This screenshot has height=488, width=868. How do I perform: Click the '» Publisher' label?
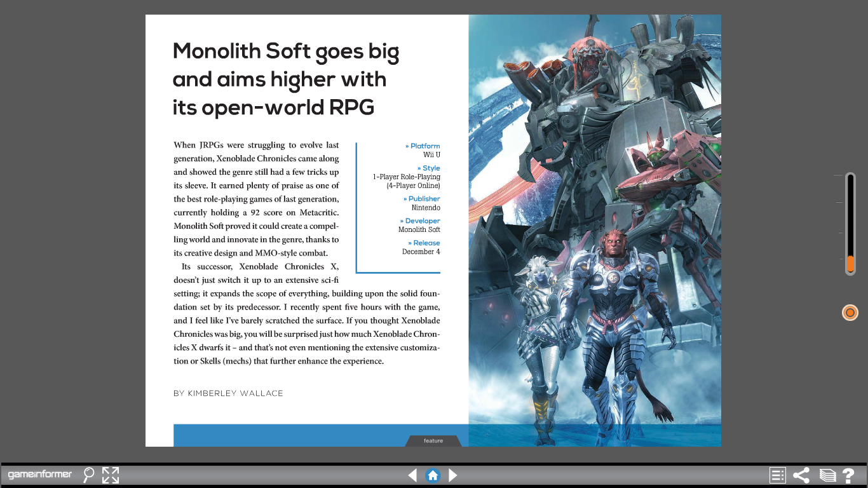[x=421, y=199]
